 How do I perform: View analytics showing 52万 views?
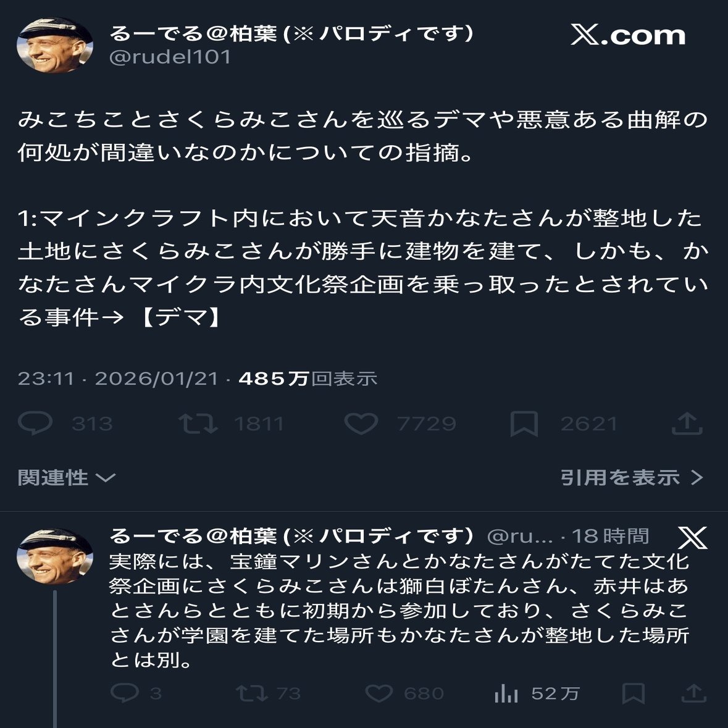(506, 693)
